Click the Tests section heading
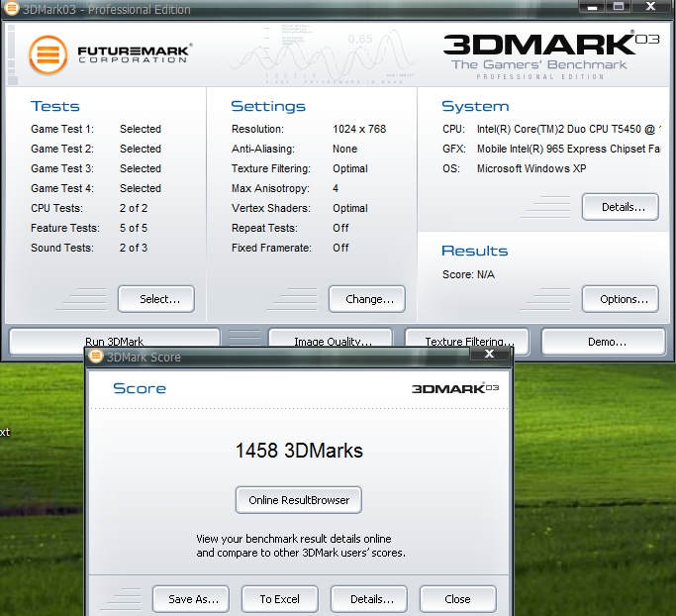The height and width of the screenshot is (616, 676). click(55, 106)
